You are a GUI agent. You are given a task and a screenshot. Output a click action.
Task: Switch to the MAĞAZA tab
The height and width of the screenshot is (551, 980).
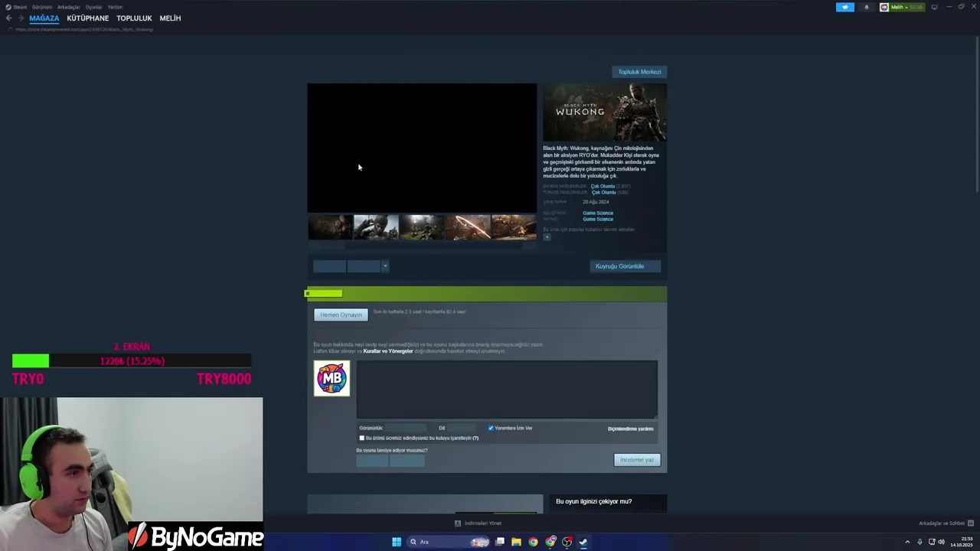(x=44, y=18)
